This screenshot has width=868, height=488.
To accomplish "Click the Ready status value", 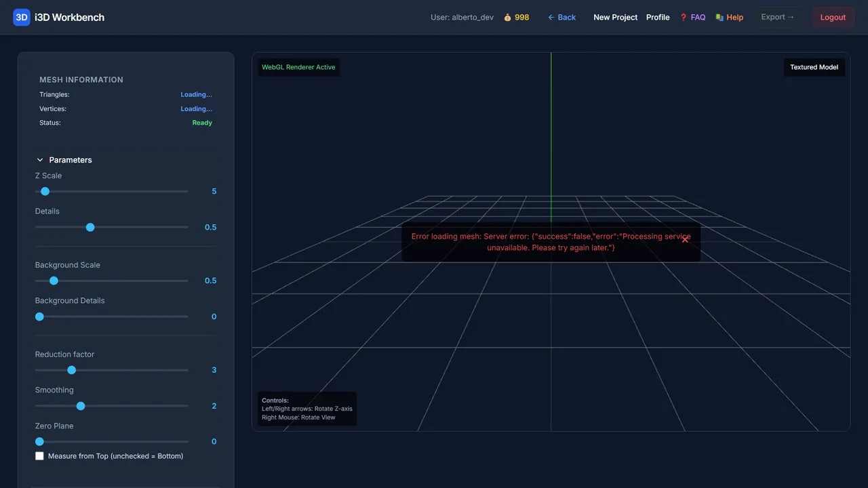I will (202, 123).
